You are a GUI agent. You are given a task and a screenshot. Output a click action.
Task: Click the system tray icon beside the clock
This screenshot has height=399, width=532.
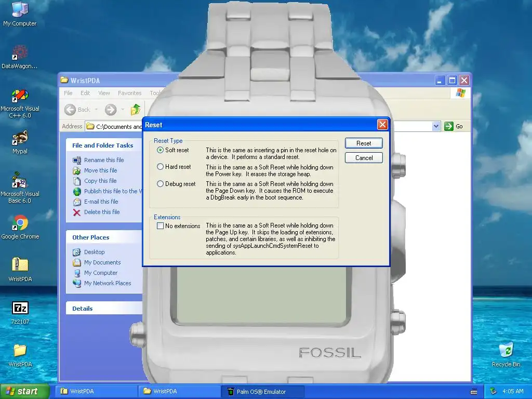(x=494, y=391)
